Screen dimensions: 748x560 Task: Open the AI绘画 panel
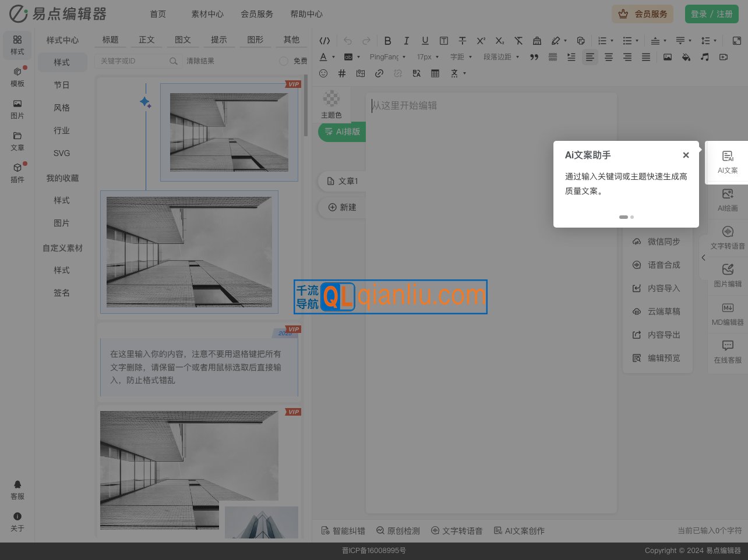(x=728, y=200)
